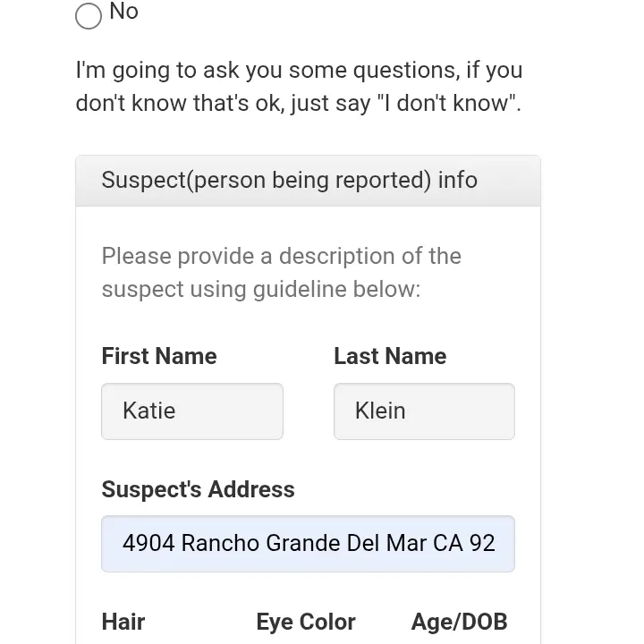The height and width of the screenshot is (644, 644).
Task: Place cursor after 92 in the address field
Action: click(496, 544)
